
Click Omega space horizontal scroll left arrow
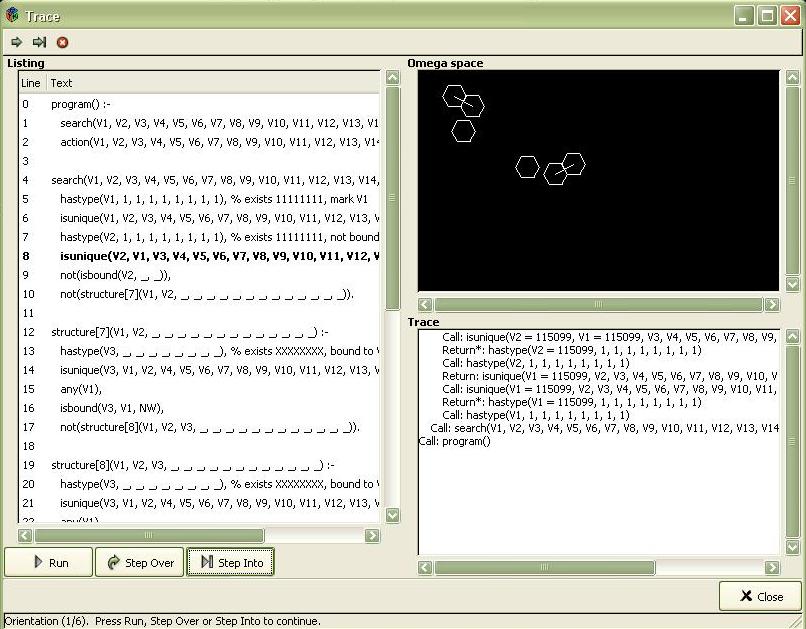point(425,304)
